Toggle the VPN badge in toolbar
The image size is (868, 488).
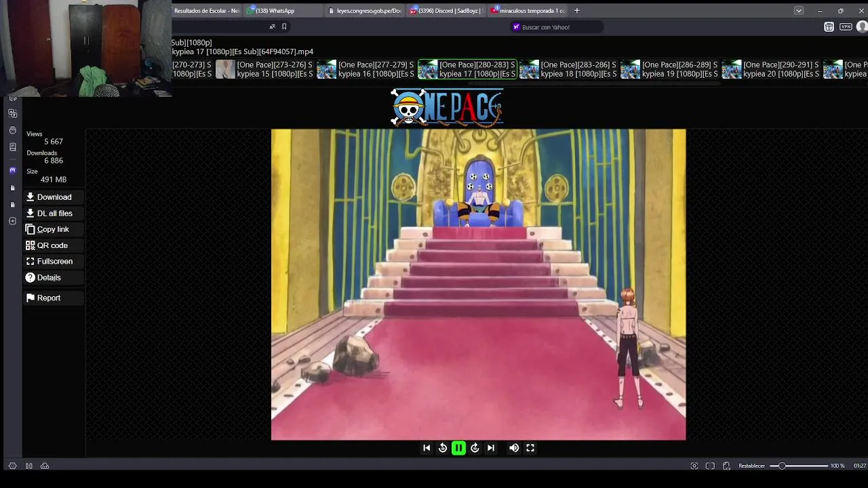tap(846, 27)
